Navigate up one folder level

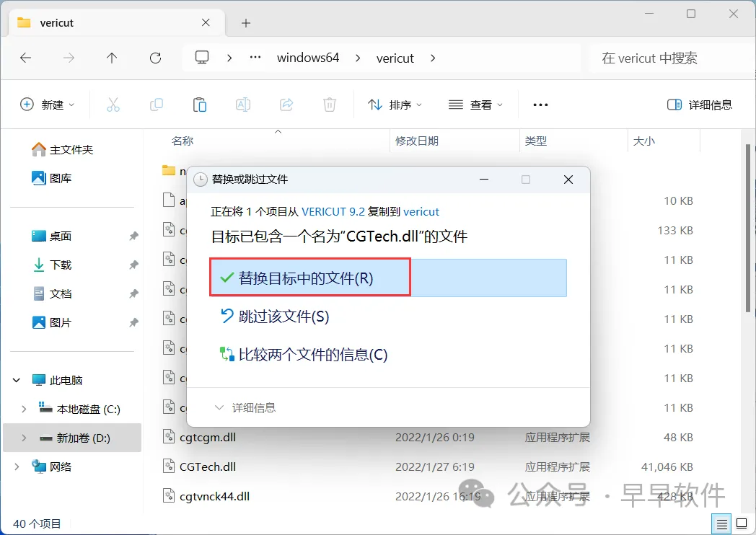112,58
